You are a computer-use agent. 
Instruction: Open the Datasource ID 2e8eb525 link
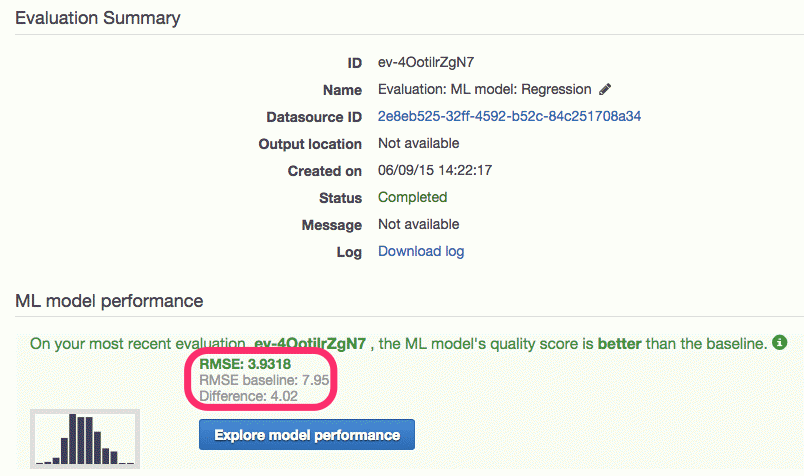[x=509, y=116]
